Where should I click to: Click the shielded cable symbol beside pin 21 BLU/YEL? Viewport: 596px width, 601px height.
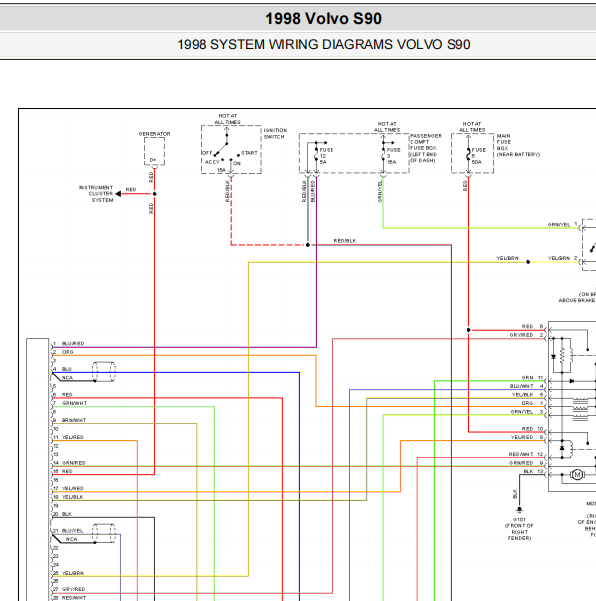coord(103,533)
